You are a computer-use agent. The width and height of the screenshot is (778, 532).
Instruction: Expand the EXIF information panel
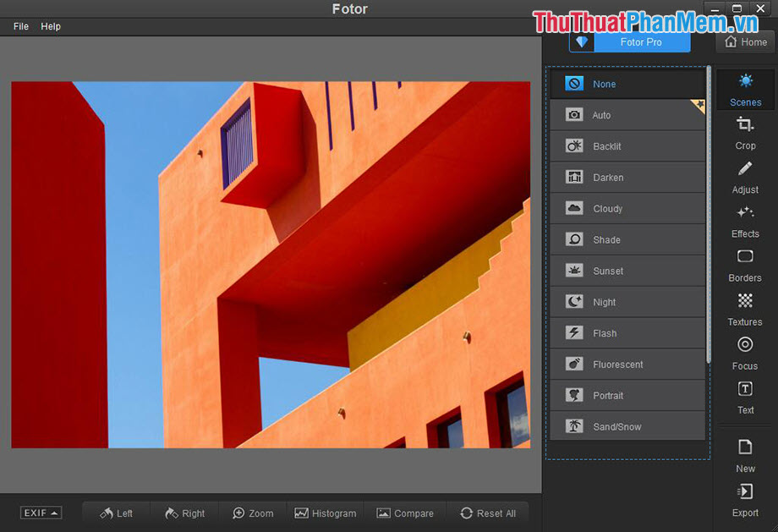(x=41, y=513)
